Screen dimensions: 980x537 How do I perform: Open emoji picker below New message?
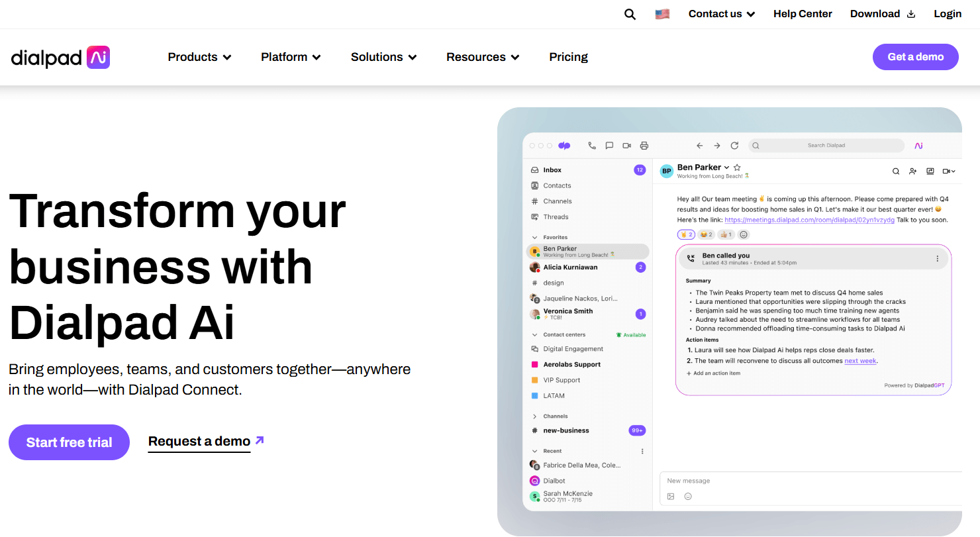(688, 496)
